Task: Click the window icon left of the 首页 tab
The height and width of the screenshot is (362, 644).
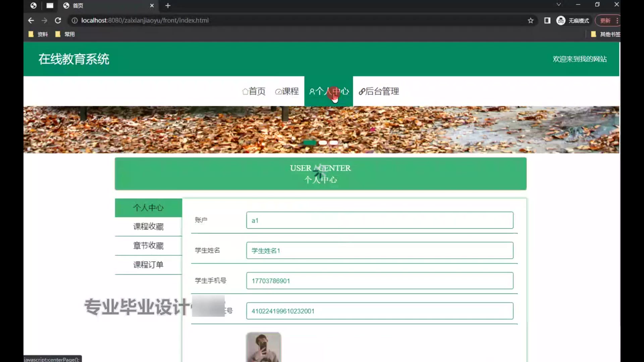Action: [x=50, y=5]
